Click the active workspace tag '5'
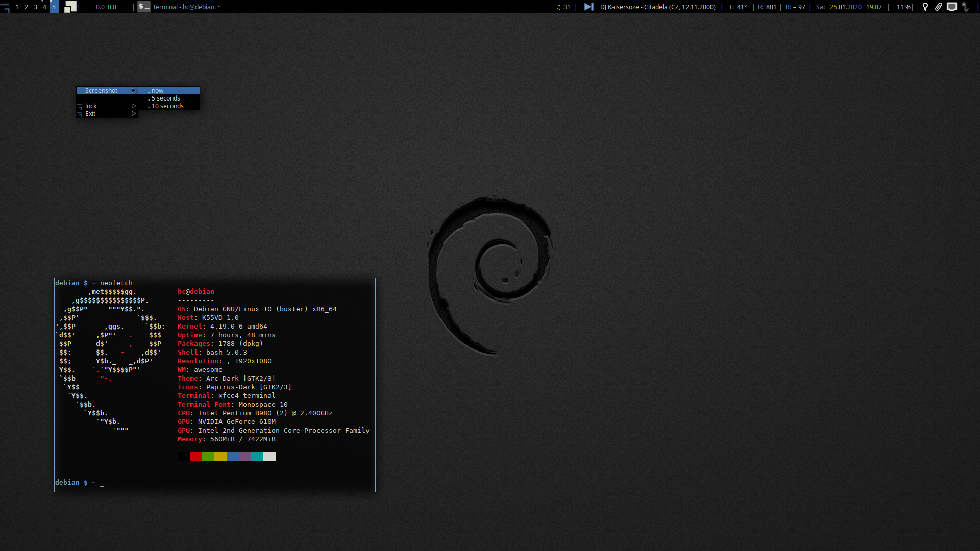Screen dimensions: 980x551 (54, 7)
